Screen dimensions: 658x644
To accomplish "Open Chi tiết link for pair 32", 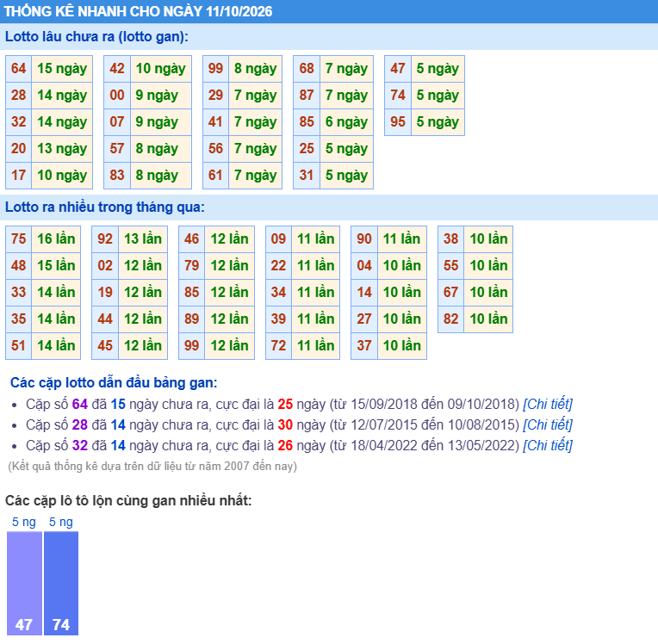I will (547, 445).
